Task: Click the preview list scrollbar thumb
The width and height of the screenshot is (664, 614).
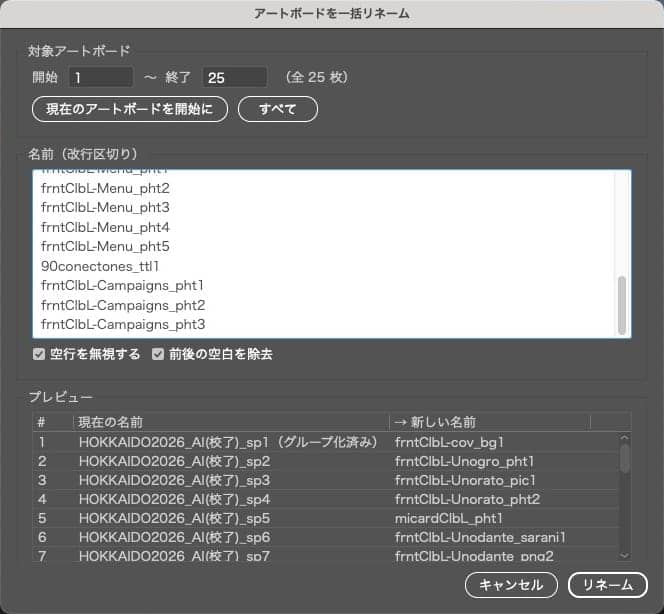Action: click(x=624, y=458)
